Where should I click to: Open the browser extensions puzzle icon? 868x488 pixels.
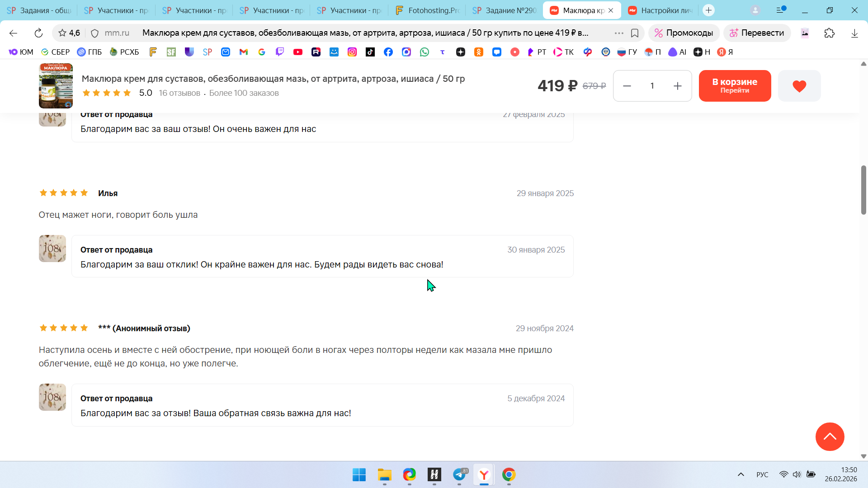pyautogui.click(x=829, y=33)
